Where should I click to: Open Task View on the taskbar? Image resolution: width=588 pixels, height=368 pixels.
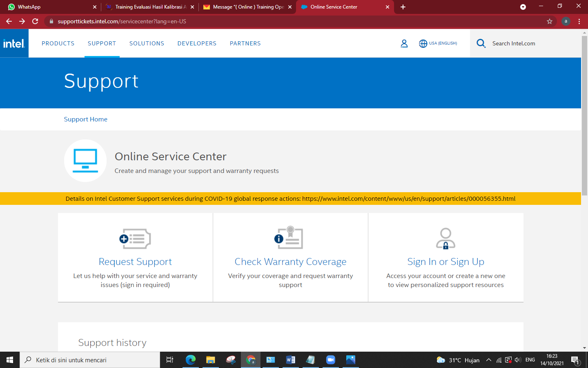[x=170, y=360]
